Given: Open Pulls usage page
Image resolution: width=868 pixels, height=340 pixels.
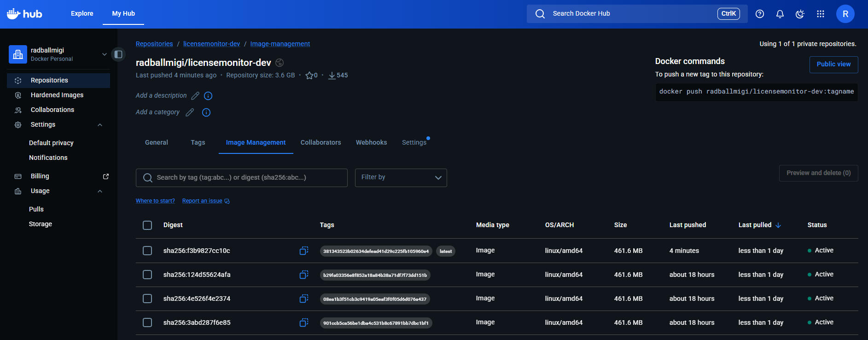Looking at the screenshot, I should [36, 209].
